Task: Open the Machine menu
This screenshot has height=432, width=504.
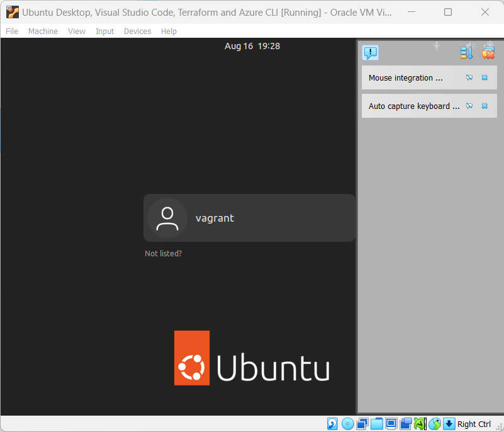Action: (x=43, y=31)
